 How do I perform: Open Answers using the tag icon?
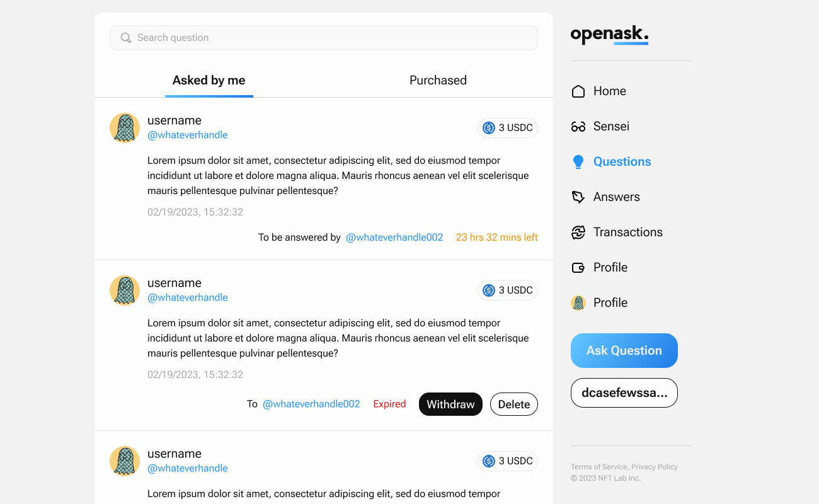pos(578,197)
